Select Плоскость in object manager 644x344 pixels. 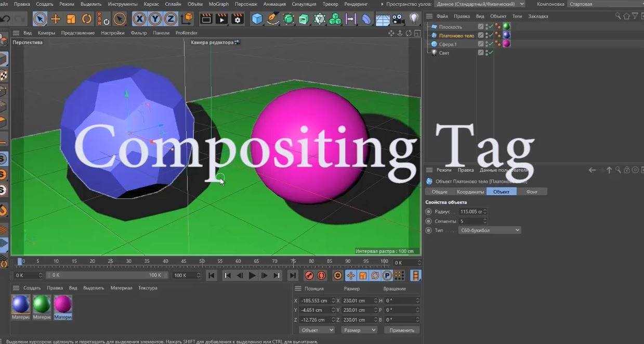click(450, 27)
